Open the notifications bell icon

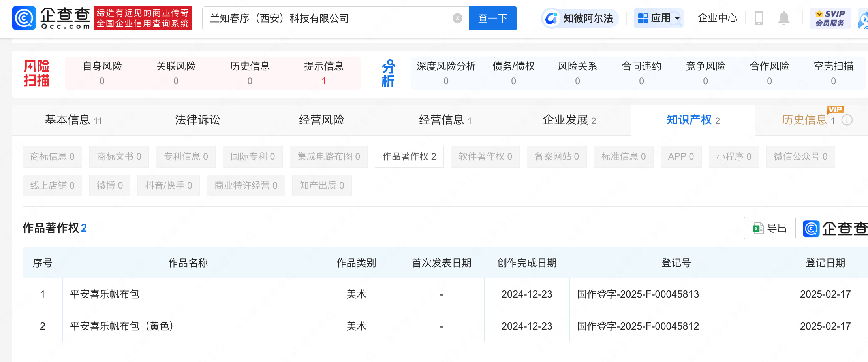point(784,18)
